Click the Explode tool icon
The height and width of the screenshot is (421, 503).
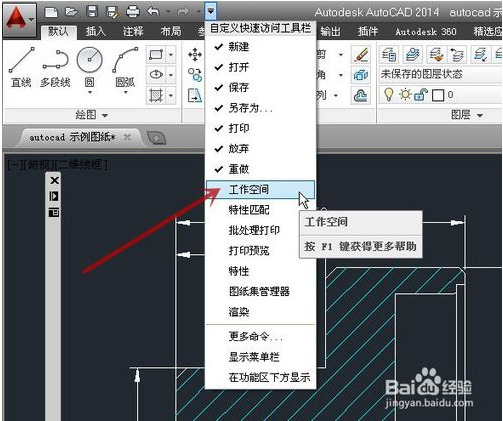(361, 75)
